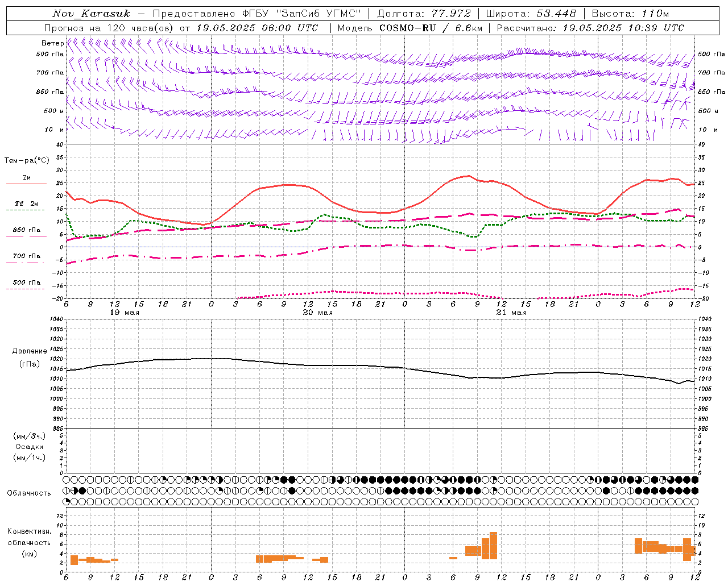Click the '20 мая' date label
Screen dimensions: 728x582
[317, 313]
